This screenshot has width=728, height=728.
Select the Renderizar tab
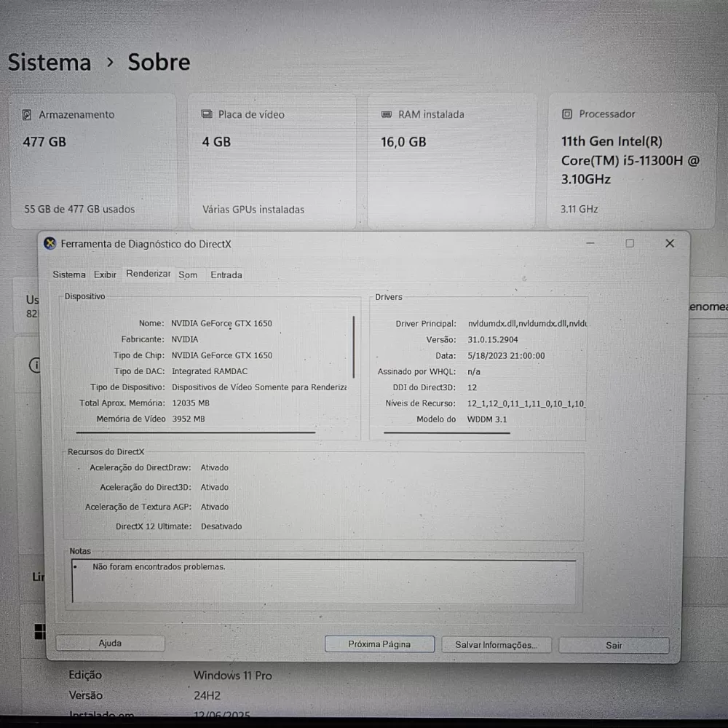click(x=148, y=274)
